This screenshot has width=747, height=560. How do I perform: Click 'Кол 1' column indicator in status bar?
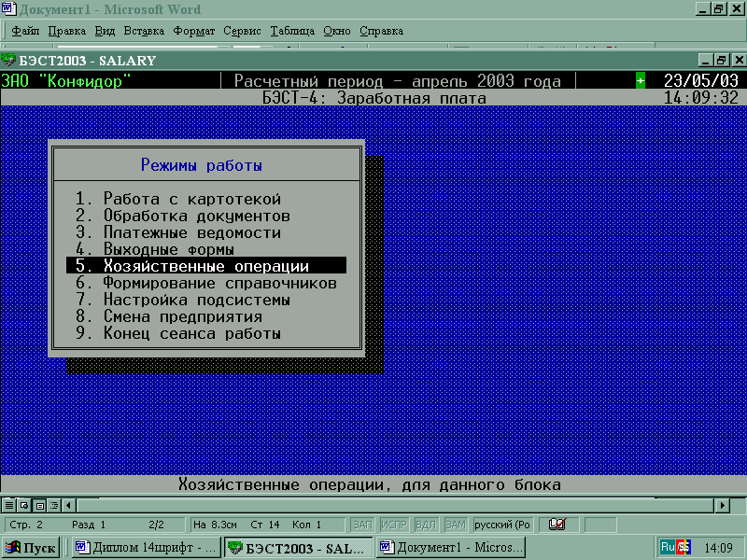tap(307, 525)
